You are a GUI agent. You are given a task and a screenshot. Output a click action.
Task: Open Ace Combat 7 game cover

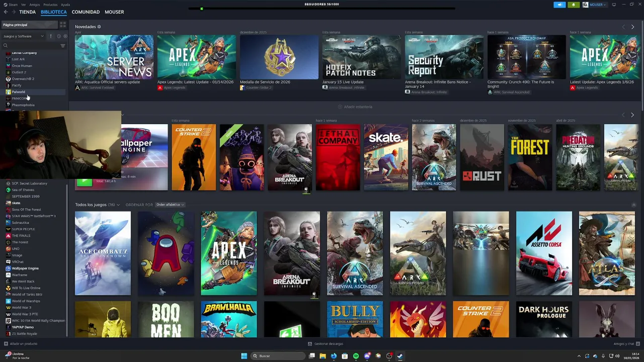[x=103, y=253]
